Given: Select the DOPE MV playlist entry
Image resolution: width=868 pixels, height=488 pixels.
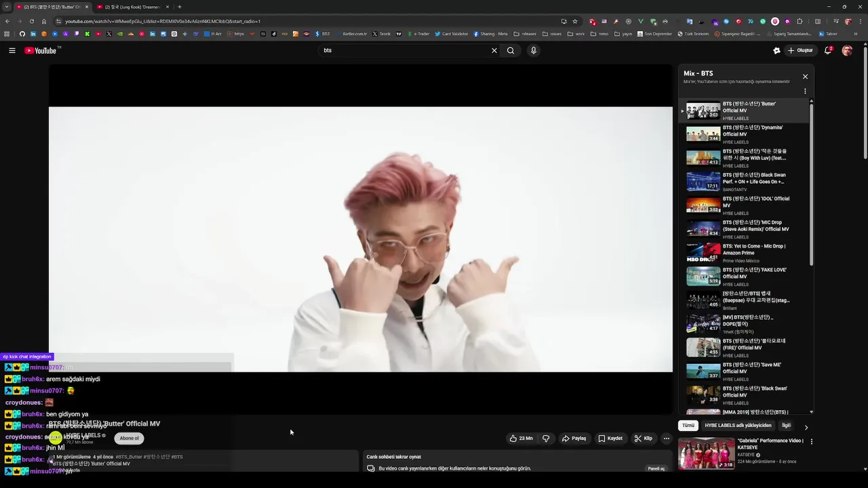Looking at the screenshot, I should point(745,324).
